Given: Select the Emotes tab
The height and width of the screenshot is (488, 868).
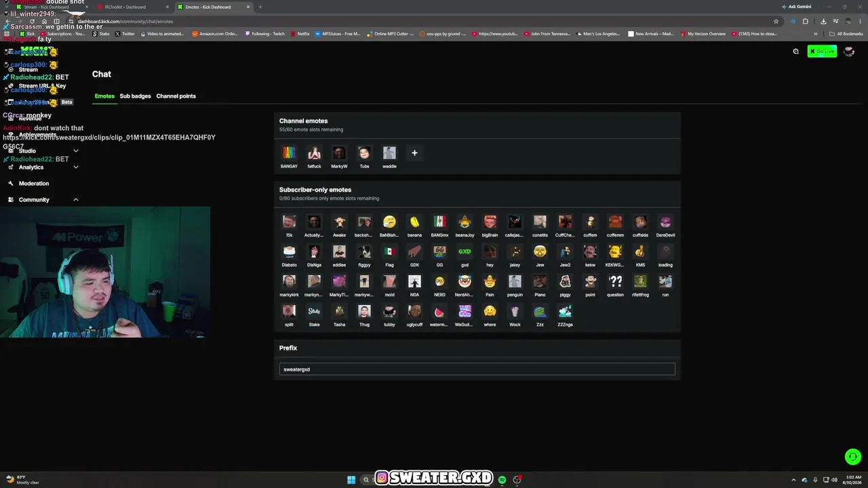Looking at the screenshot, I should pos(104,96).
